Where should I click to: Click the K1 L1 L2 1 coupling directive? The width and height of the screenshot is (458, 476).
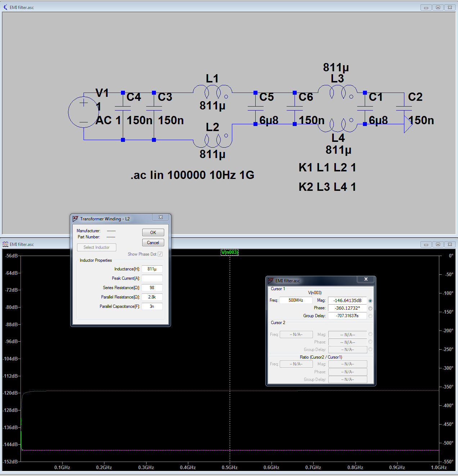point(327,167)
